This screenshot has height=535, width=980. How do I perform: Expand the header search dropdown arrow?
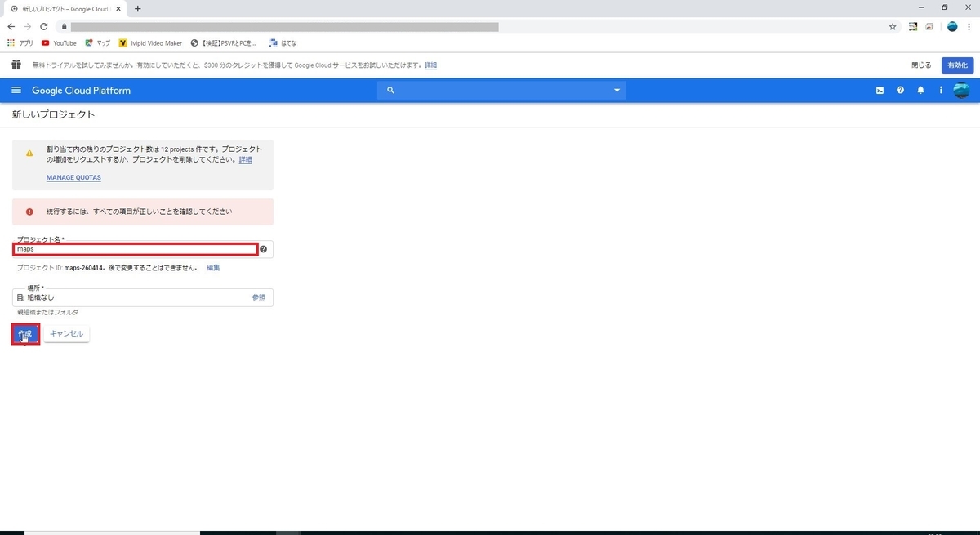pyautogui.click(x=617, y=91)
